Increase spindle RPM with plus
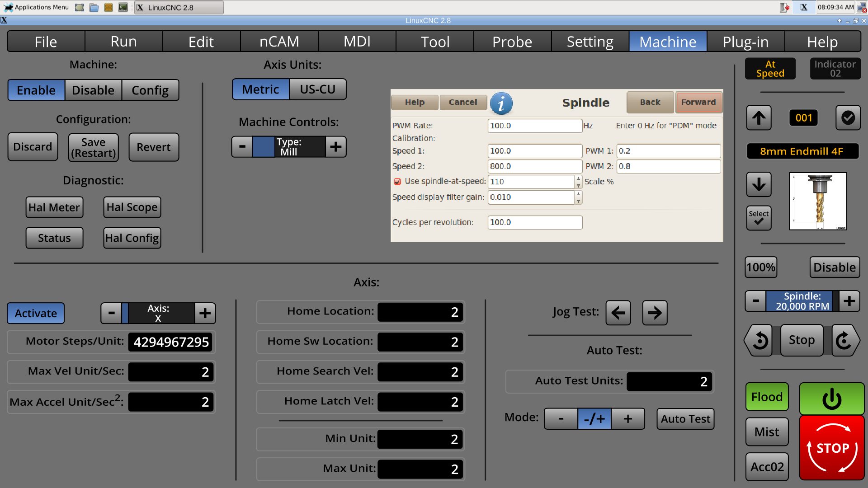 (849, 301)
